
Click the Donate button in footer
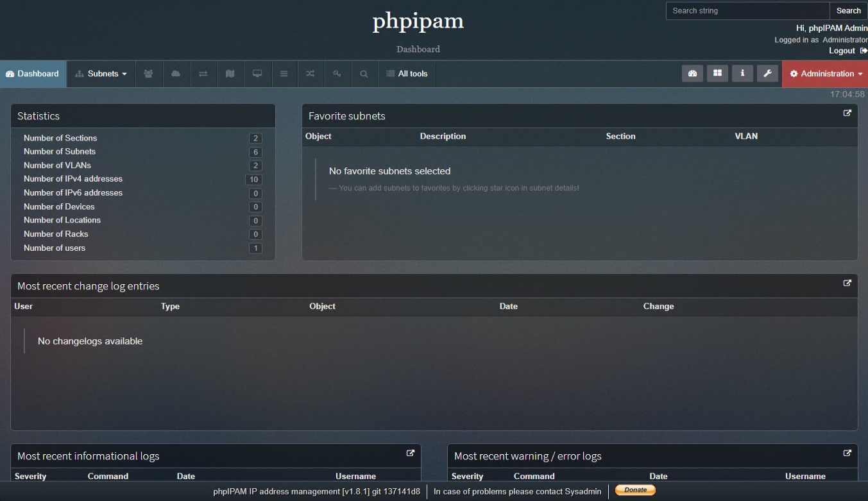pos(635,490)
